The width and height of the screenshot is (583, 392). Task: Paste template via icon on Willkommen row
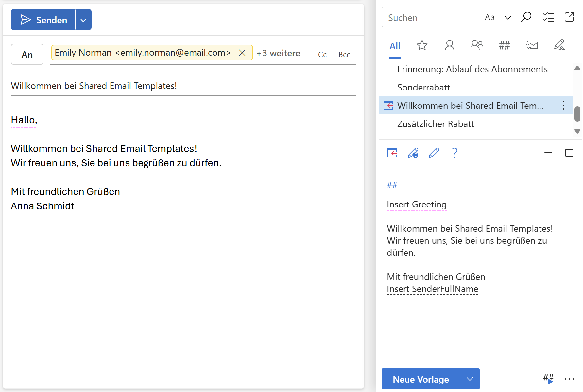pos(388,106)
